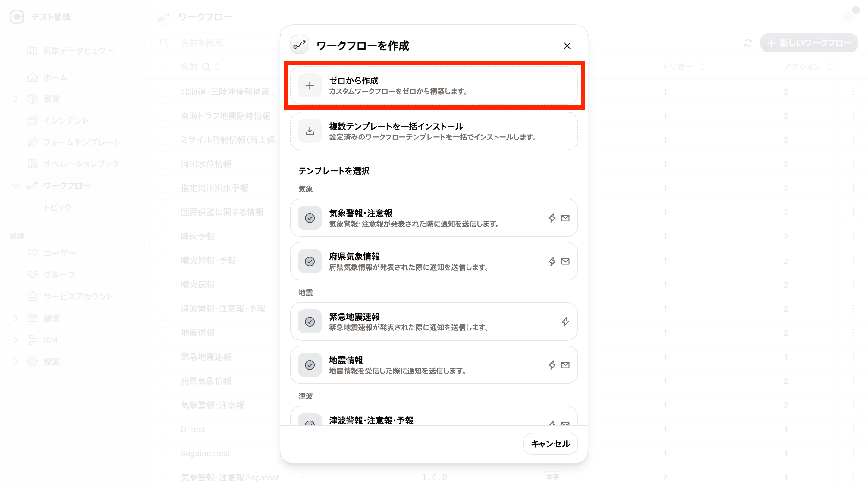
Task: Sort the table by 名前 column
Action: pyautogui.click(x=217, y=67)
